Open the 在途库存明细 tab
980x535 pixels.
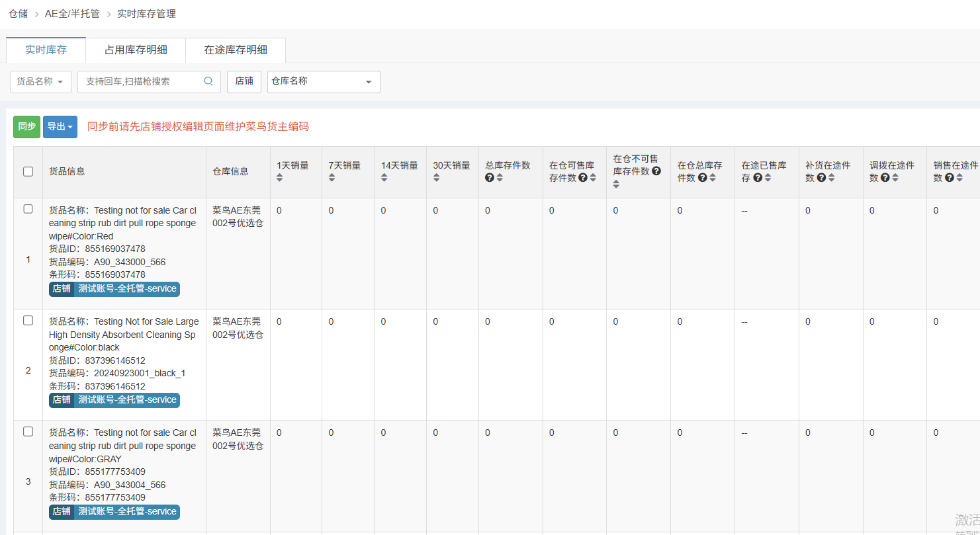[236, 50]
